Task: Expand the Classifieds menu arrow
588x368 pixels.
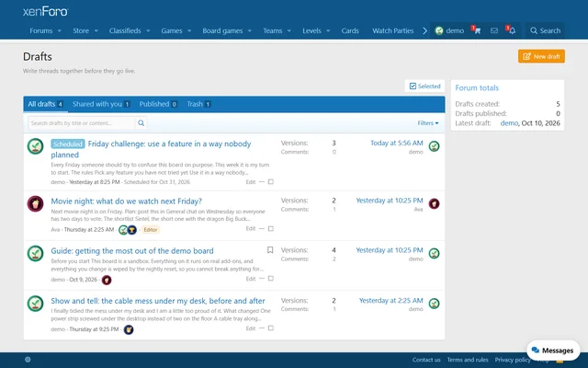Action: [148, 30]
